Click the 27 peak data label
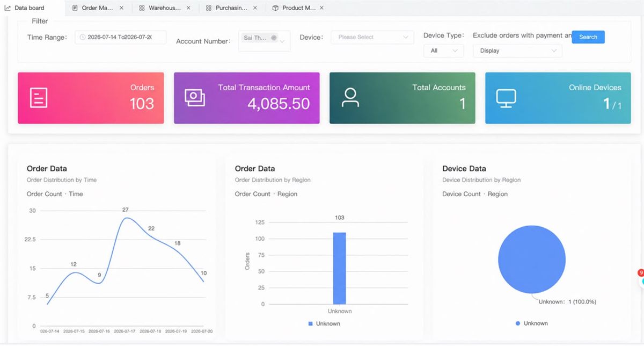 (x=125, y=210)
